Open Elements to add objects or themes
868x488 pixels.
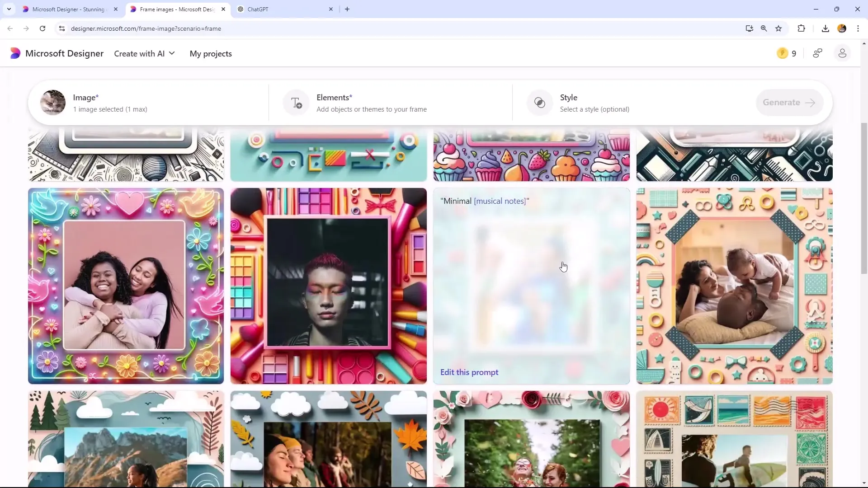pyautogui.click(x=391, y=103)
